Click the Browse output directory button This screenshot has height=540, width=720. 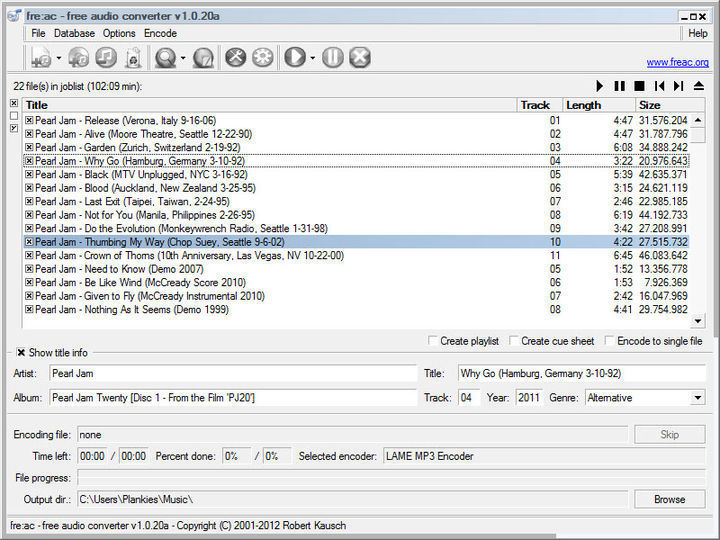(x=669, y=499)
